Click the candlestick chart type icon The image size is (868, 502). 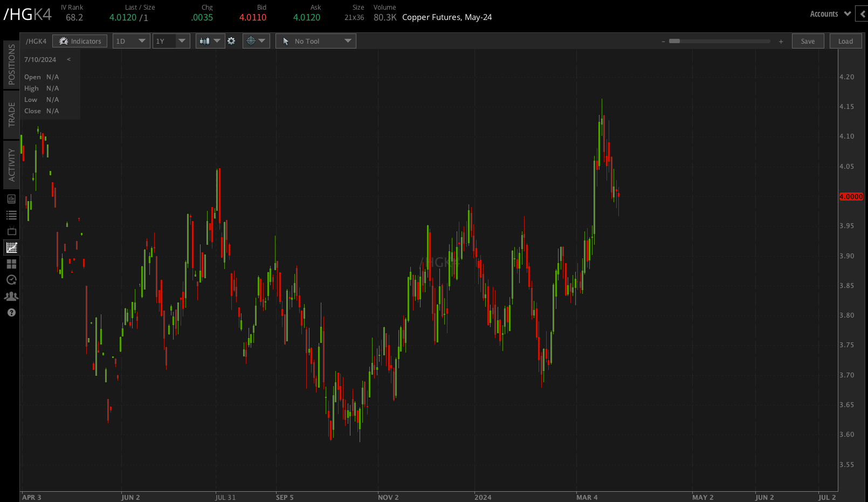coord(204,41)
